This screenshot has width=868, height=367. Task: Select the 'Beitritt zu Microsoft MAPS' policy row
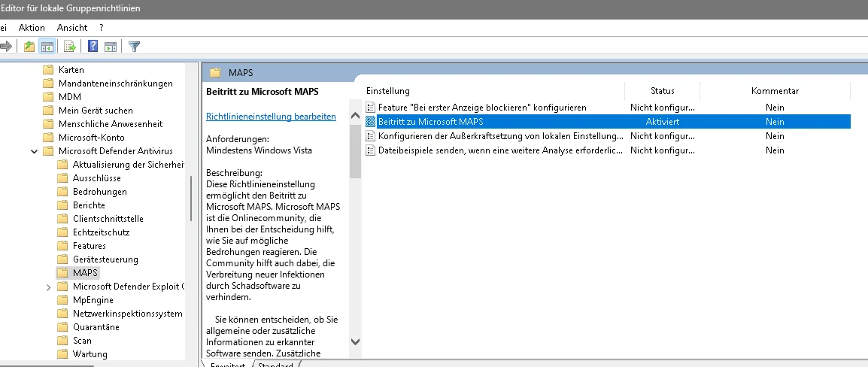click(x=608, y=122)
